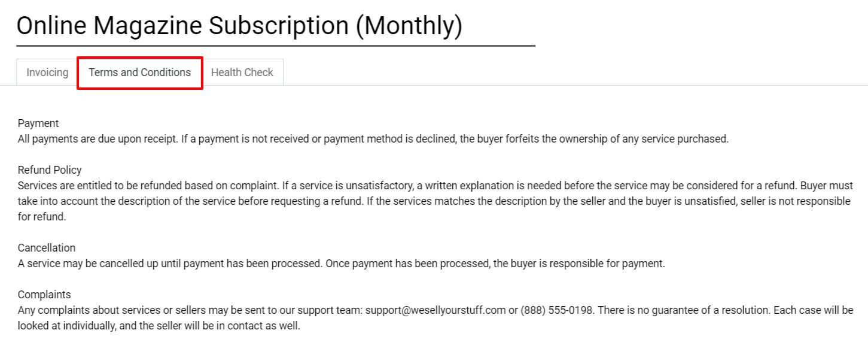This screenshot has height=345, width=868.
Task: Click the Complaints heading
Action: point(44,294)
